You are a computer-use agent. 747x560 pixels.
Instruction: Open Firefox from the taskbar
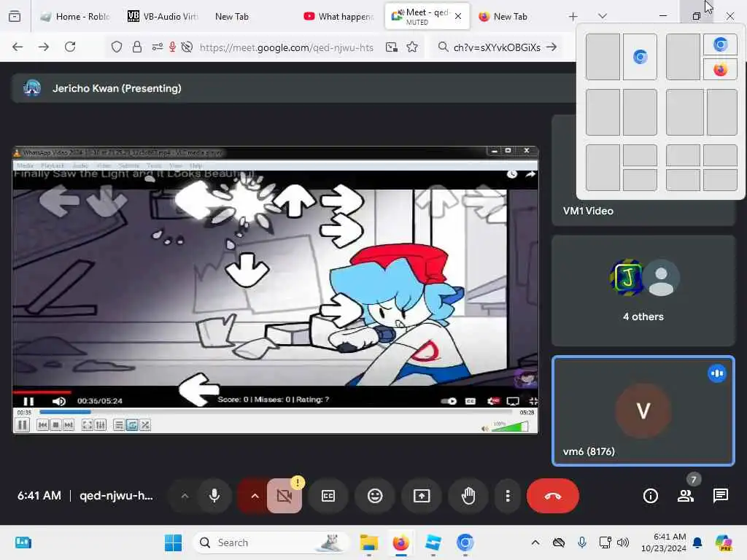pos(401,542)
